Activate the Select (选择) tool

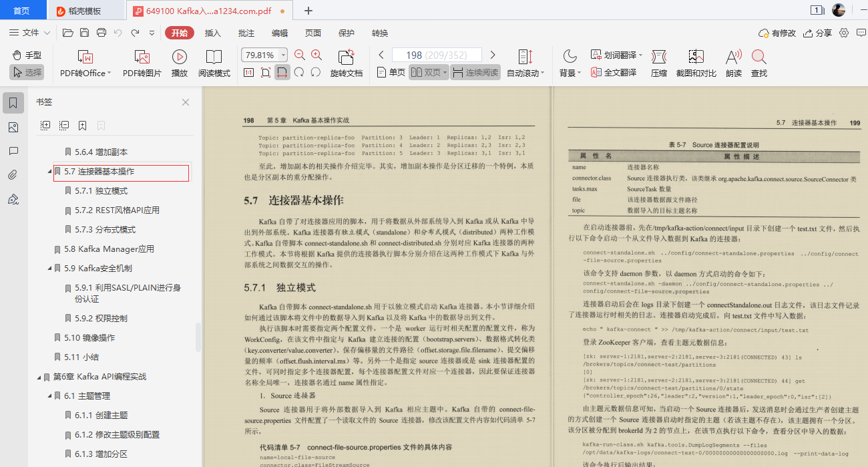coord(27,72)
